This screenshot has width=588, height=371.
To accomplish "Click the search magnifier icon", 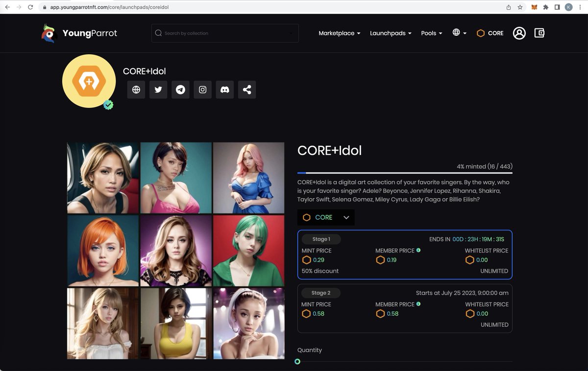I will 158,33.
